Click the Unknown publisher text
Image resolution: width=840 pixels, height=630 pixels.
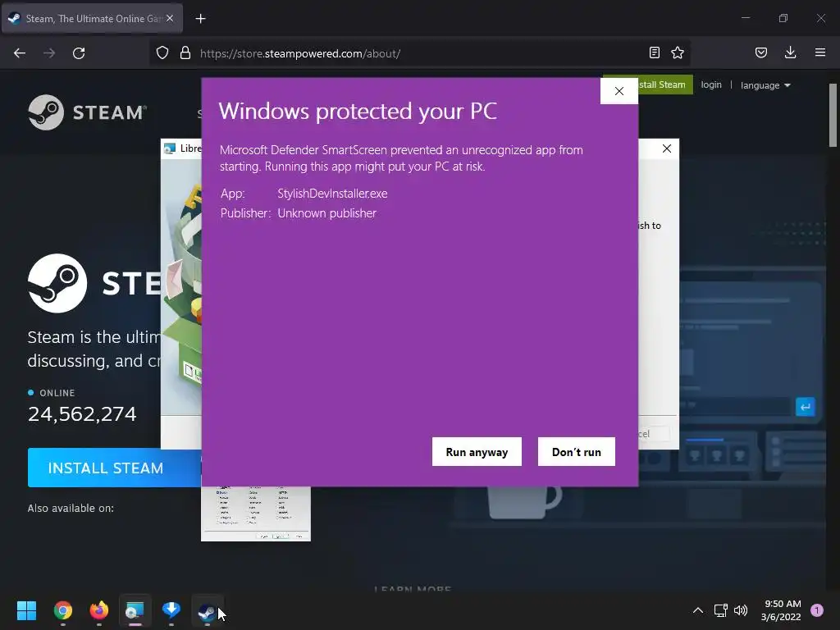(x=326, y=213)
